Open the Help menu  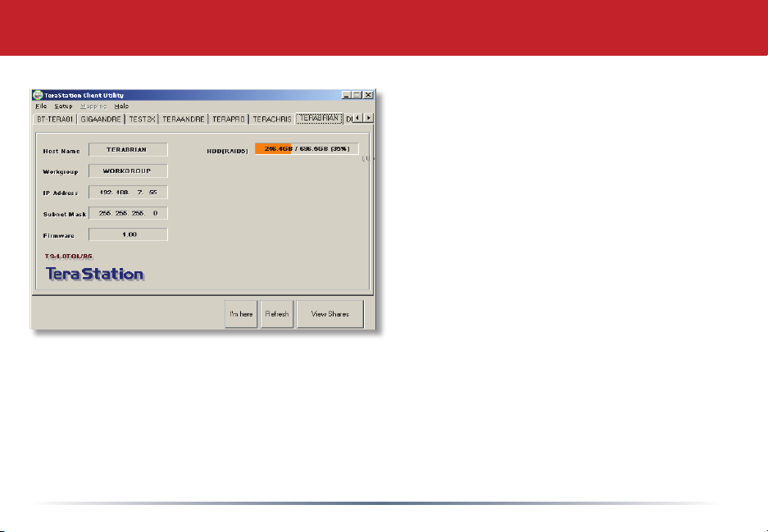point(121,107)
